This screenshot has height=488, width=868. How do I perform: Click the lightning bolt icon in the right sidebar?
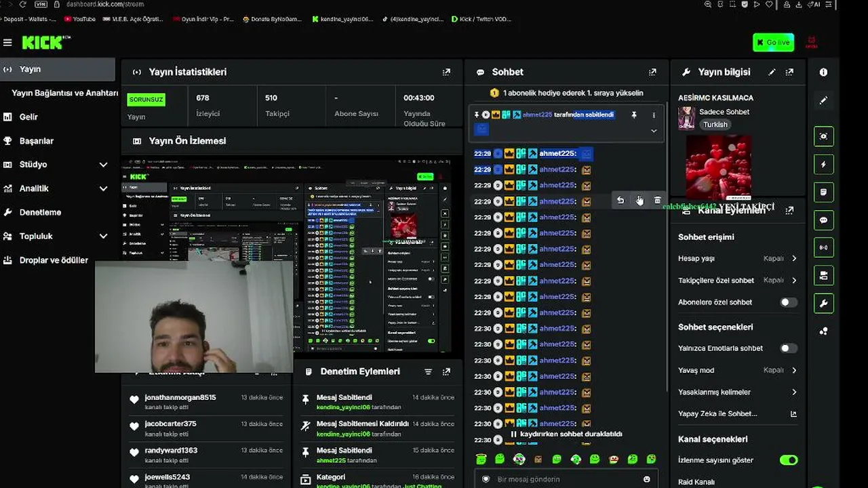[823, 165]
